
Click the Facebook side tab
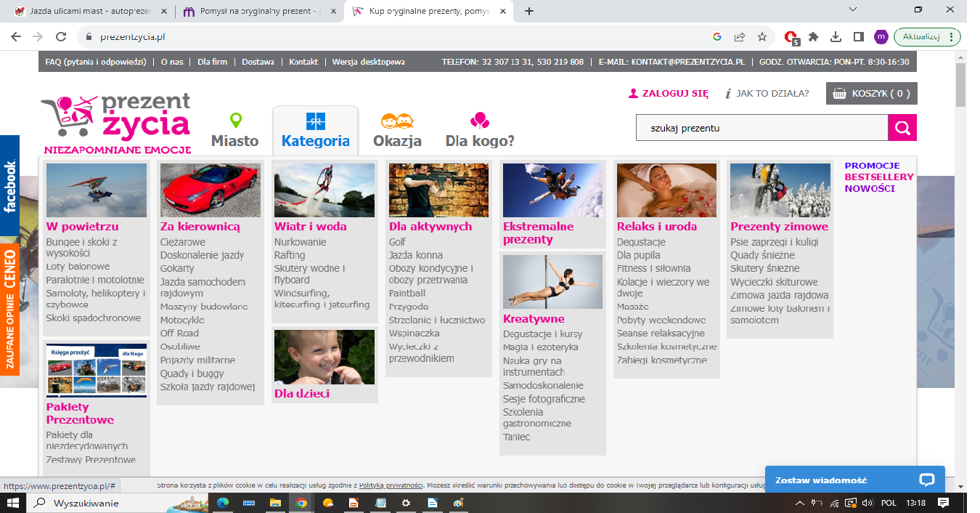[x=9, y=186]
